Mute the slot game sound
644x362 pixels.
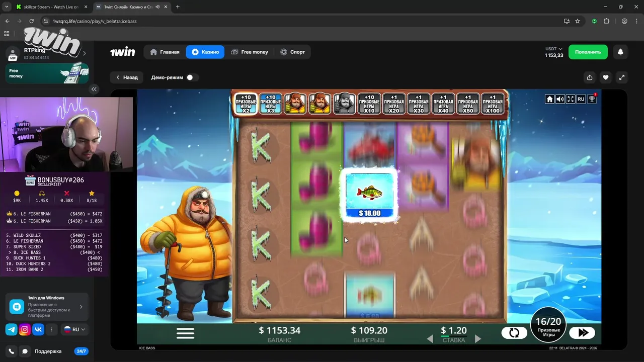pos(560,99)
